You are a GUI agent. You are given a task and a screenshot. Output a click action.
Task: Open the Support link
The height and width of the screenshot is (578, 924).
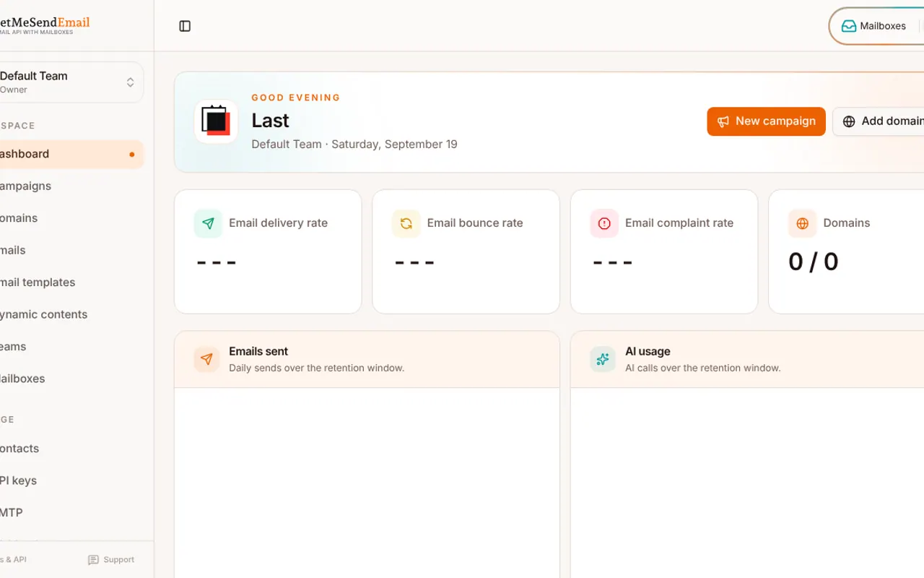111,560
